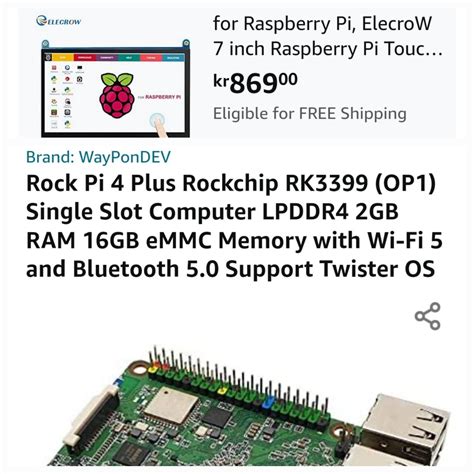
Task: Click the silver USB ports on the board photo
Action: coord(405,429)
